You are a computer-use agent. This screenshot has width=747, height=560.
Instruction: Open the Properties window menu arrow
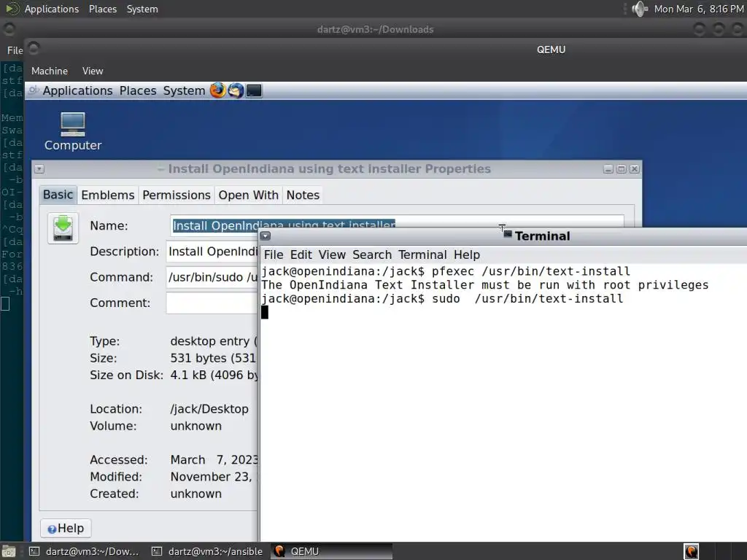pyautogui.click(x=39, y=169)
